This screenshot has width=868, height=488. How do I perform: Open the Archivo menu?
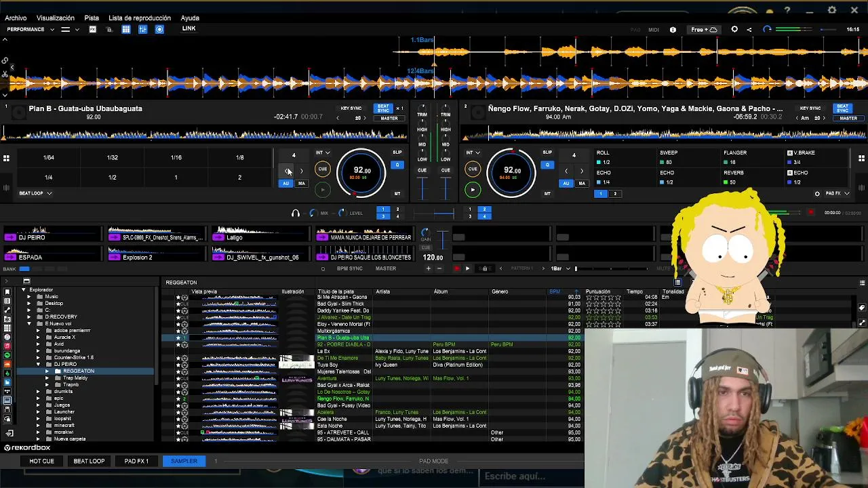(x=16, y=18)
